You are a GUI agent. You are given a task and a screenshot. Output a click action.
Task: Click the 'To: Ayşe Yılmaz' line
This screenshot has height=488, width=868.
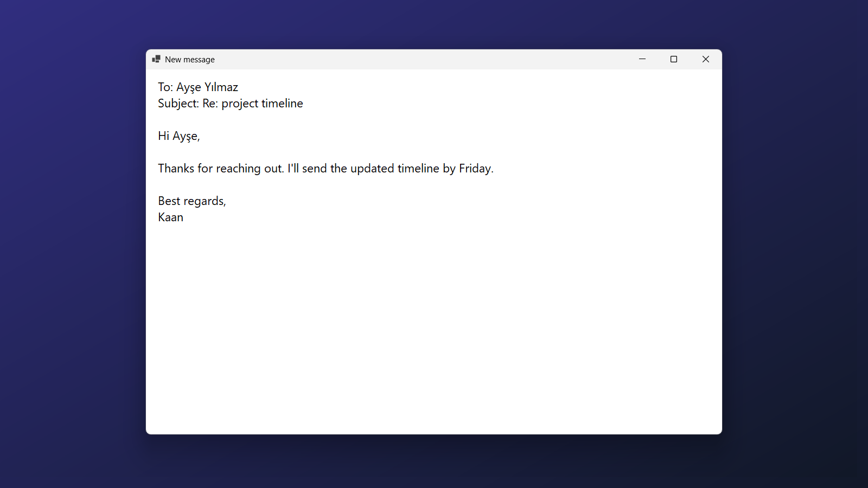pos(198,87)
